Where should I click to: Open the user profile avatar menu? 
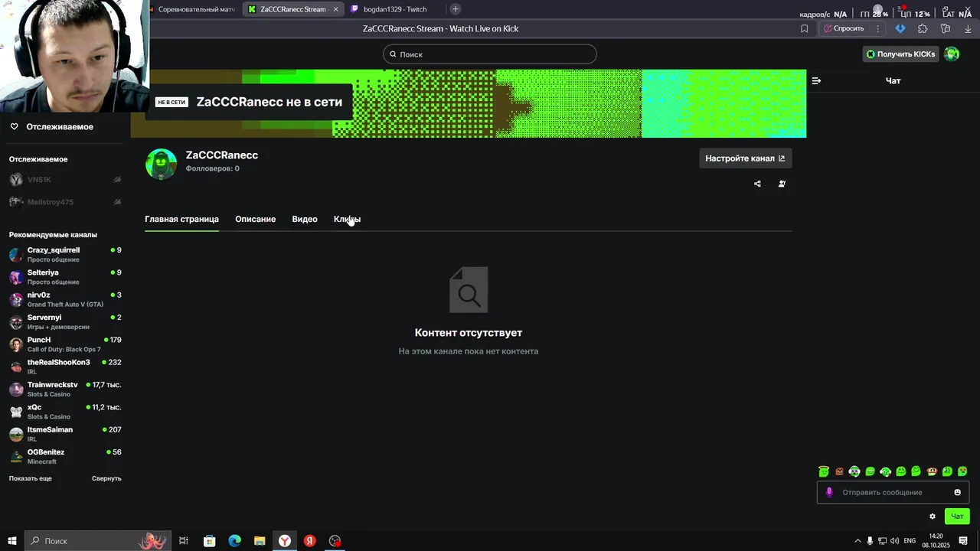(x=952, y=54)
